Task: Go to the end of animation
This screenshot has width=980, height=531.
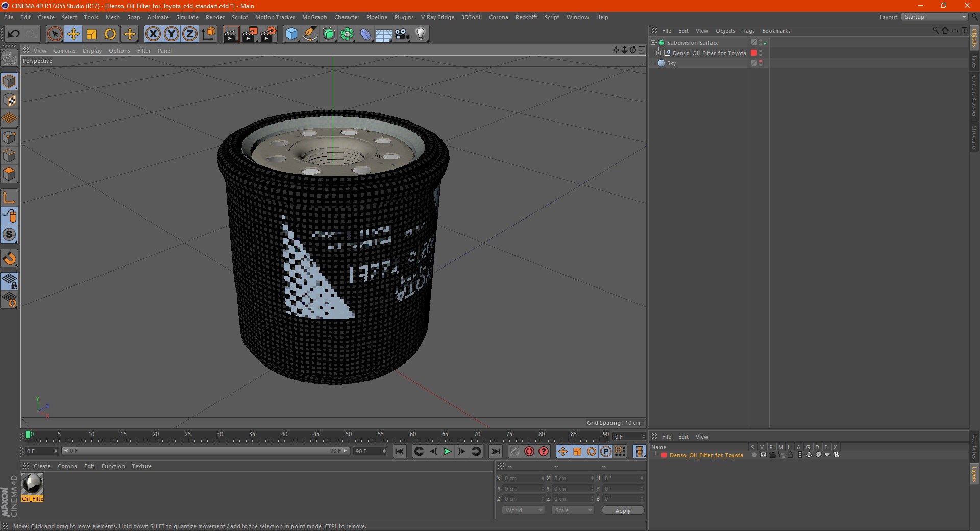Action: click(x=495, y=451)
